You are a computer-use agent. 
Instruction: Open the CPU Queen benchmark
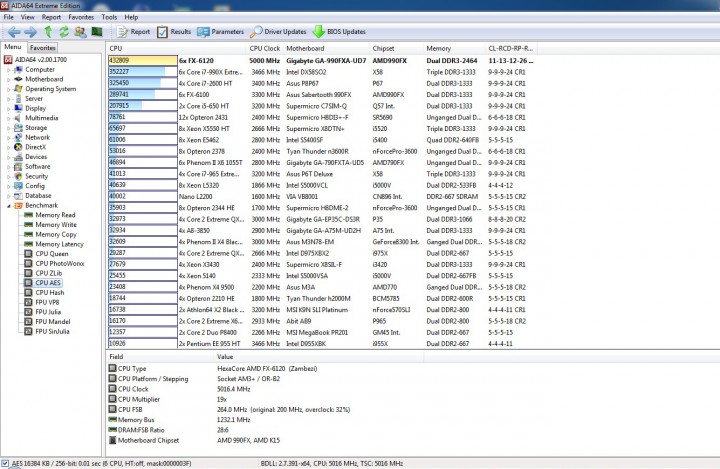pyautogui.click(x=52, y=254)
